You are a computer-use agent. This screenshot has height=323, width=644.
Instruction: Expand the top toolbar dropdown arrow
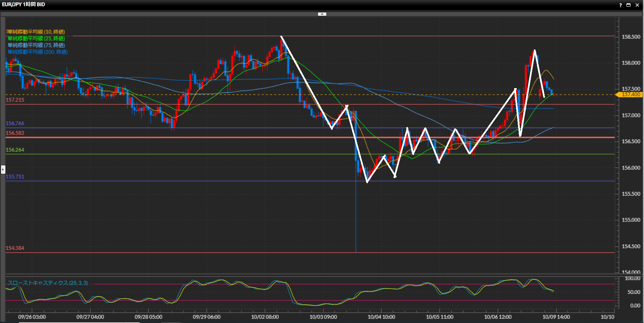(322, 14)
